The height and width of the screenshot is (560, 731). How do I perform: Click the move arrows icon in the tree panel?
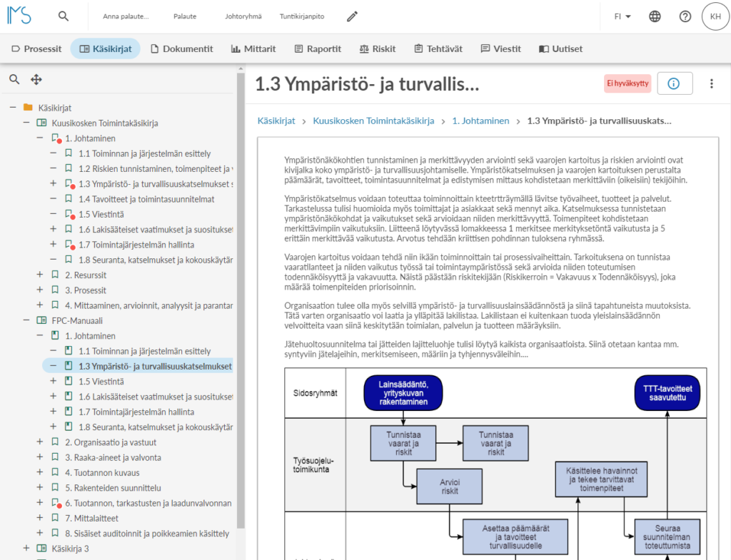click(x=36, y=80)
